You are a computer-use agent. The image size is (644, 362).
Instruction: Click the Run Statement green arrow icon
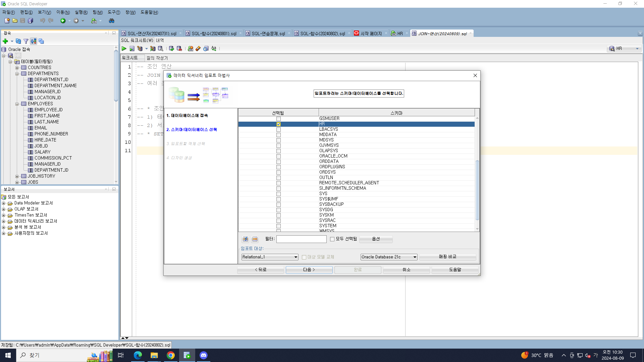tap(124, 49)
